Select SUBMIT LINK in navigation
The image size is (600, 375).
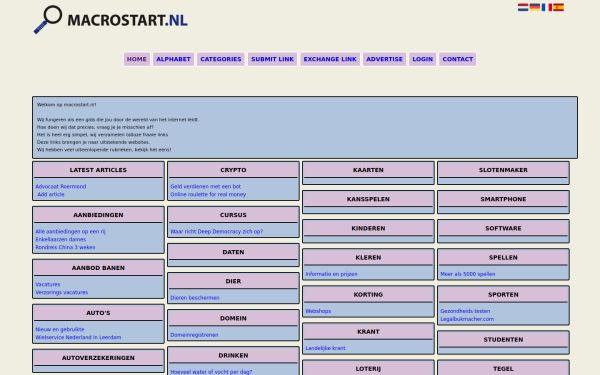[272, 59]
